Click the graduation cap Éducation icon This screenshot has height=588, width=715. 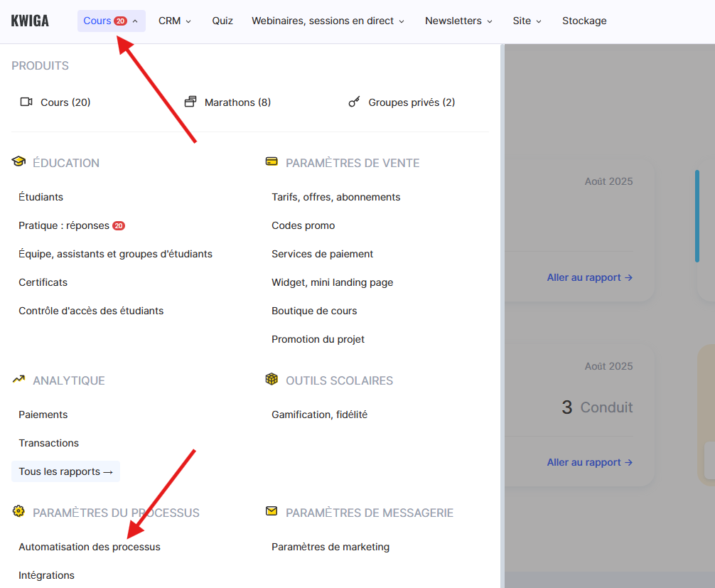[18, 161]
